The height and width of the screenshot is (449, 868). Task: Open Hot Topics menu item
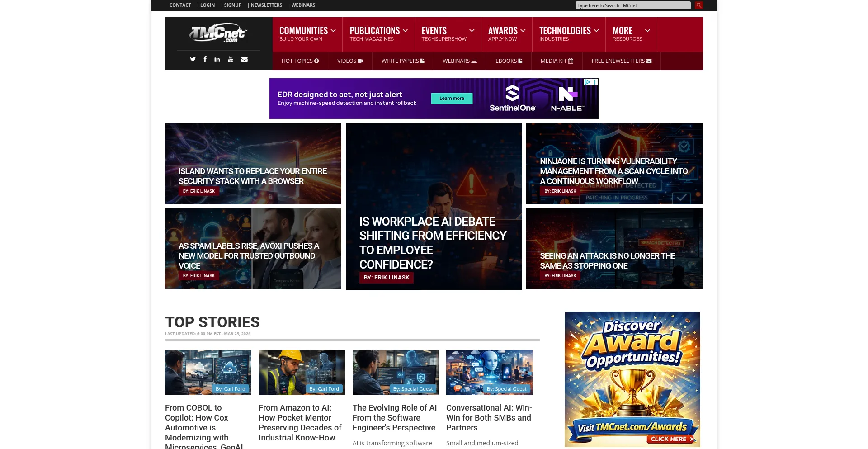[300, 61]
